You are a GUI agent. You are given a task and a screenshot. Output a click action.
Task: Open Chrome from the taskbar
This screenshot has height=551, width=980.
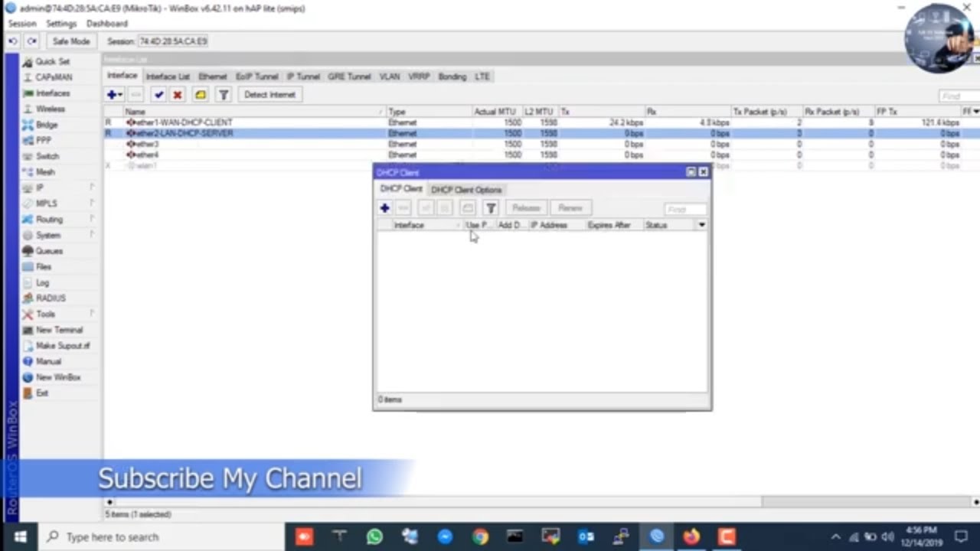pos(480,536)
